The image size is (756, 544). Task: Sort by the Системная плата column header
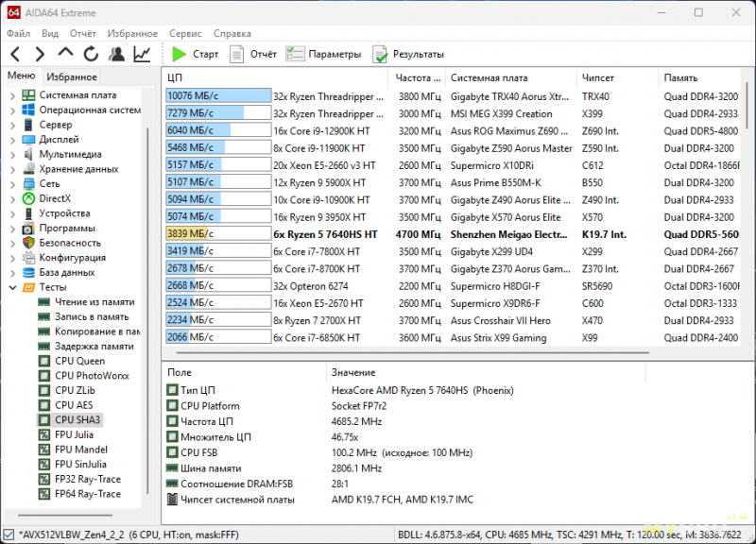pyautogui.click(x=512, y=77)
